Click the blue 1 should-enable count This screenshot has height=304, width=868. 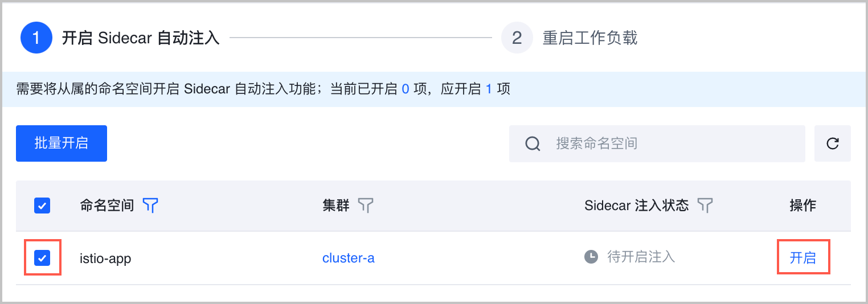[489, 90]
